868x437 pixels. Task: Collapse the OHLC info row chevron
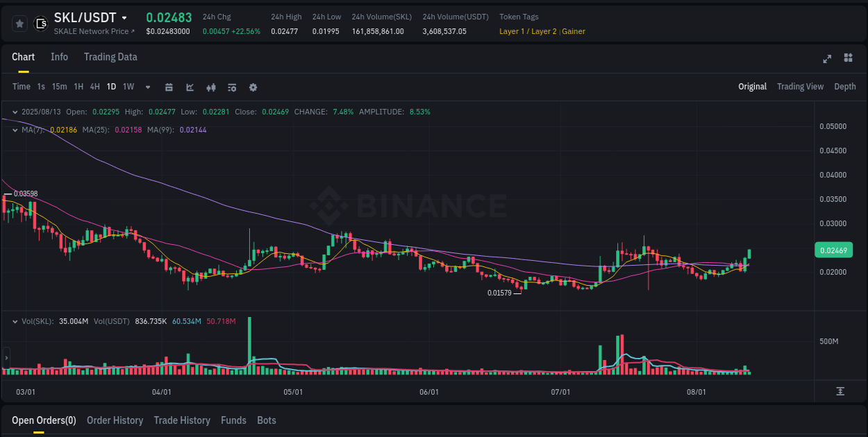15,111
